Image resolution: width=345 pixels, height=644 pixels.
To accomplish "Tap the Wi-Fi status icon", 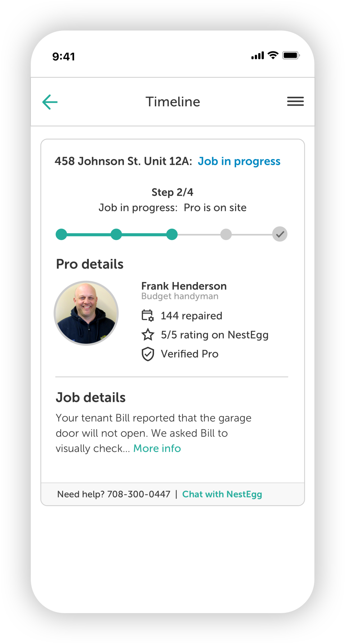I will [273, 55].
